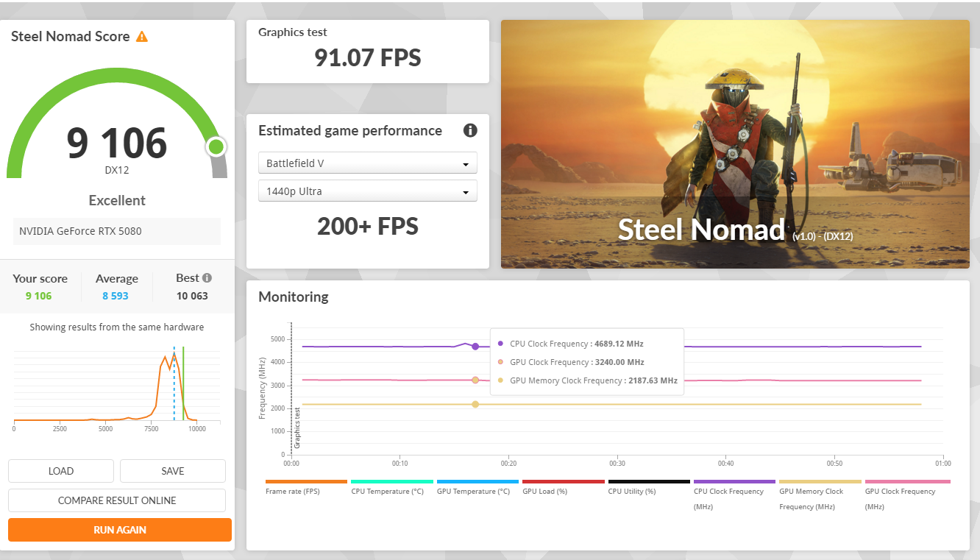
Task: Click the orange RUN AGAIN button
Action: tap(120, 530)
